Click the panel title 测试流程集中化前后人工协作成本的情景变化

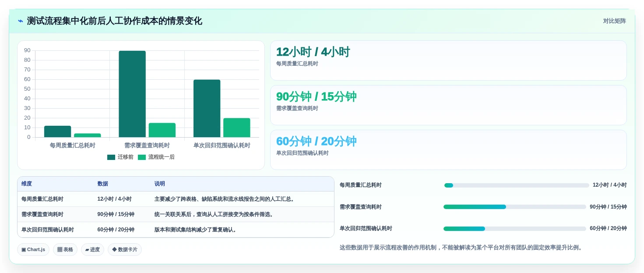point(115,21)
